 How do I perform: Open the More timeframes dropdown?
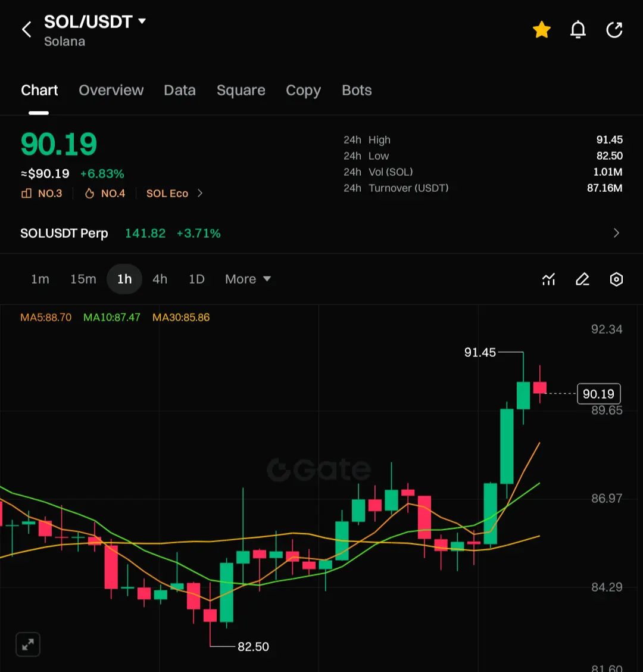[x=248, y=279]
